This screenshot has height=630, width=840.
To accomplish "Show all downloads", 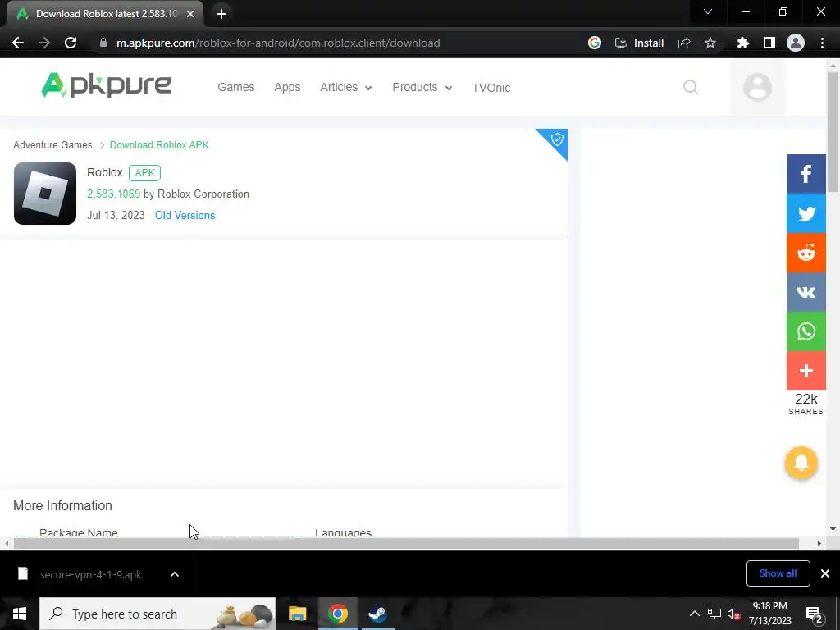I will point(778,573).
